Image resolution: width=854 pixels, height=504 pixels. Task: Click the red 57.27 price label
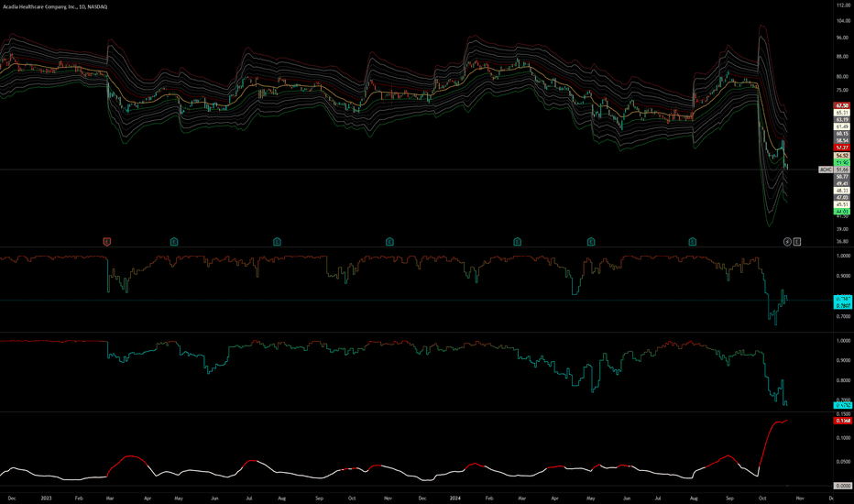point(842,148)
